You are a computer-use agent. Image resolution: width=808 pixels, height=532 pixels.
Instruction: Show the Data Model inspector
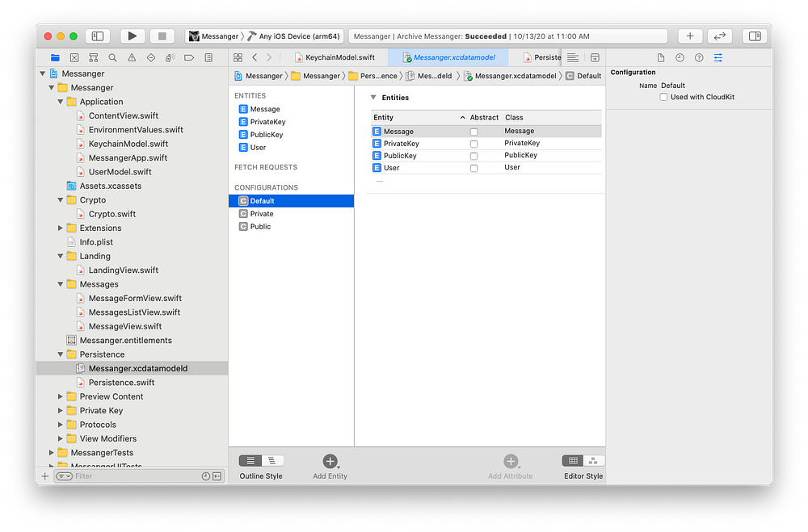tap(718, 57)
